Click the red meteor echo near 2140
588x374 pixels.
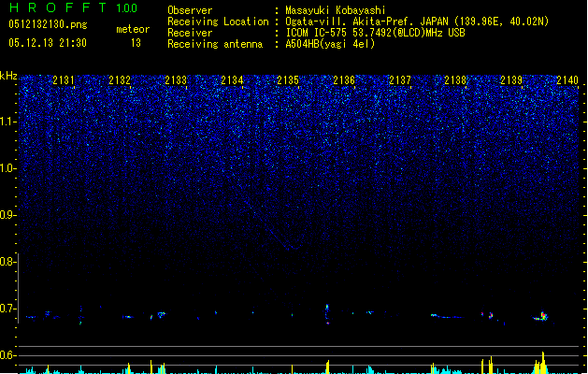[x=542, y=316]
